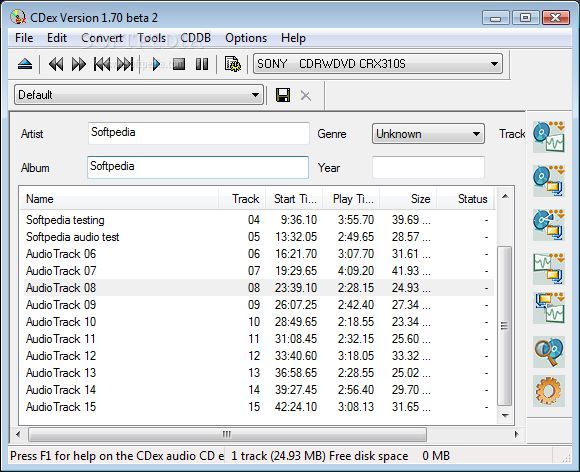Click the rewind button in toolbar

coord(56,64)
